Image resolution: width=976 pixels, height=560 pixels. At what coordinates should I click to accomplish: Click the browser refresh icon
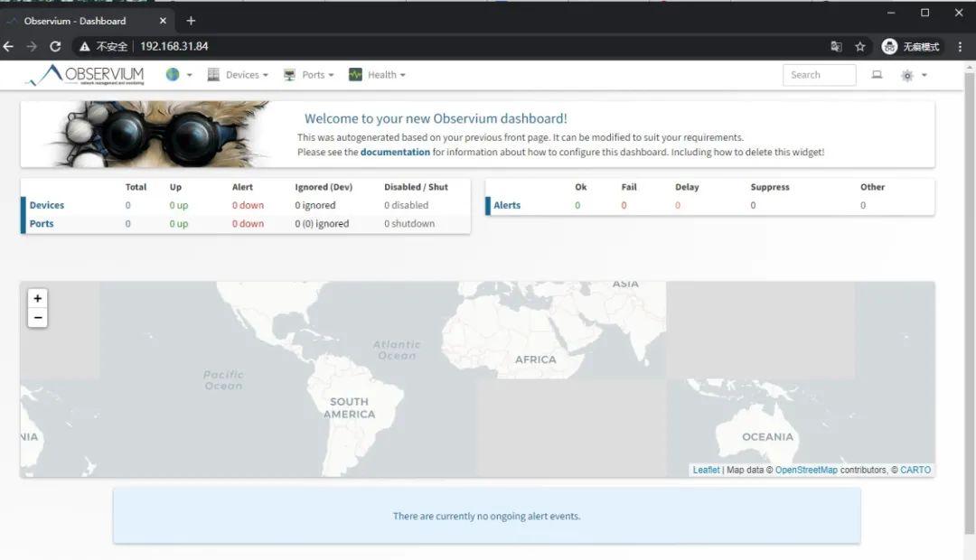[x=56, y=45]
